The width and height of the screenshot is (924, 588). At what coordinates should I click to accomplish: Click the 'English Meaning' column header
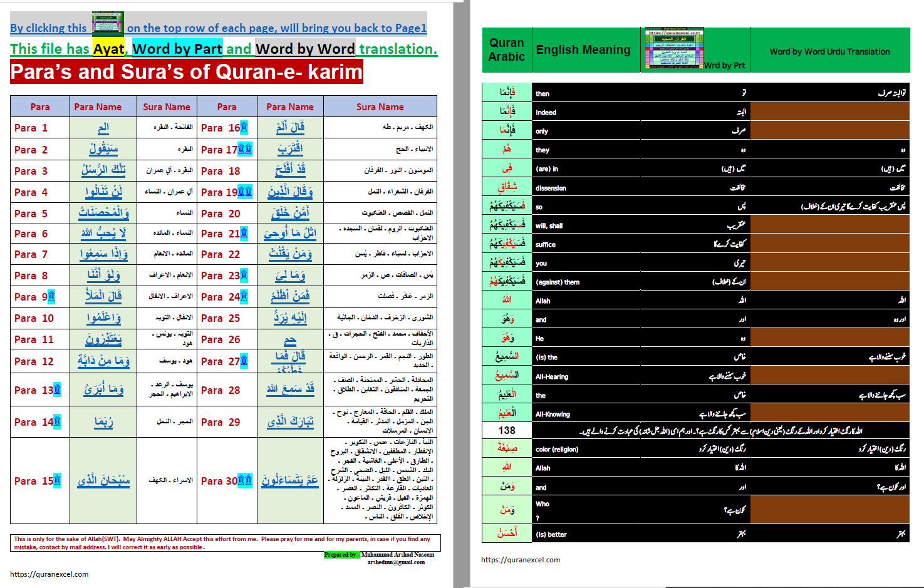[x=583, y=50]
